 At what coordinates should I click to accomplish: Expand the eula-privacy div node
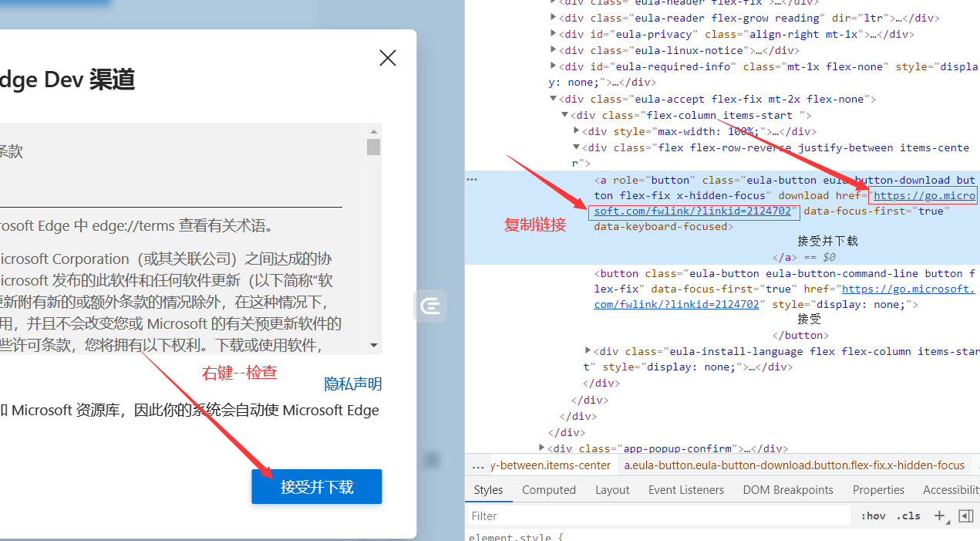point(554,34)
